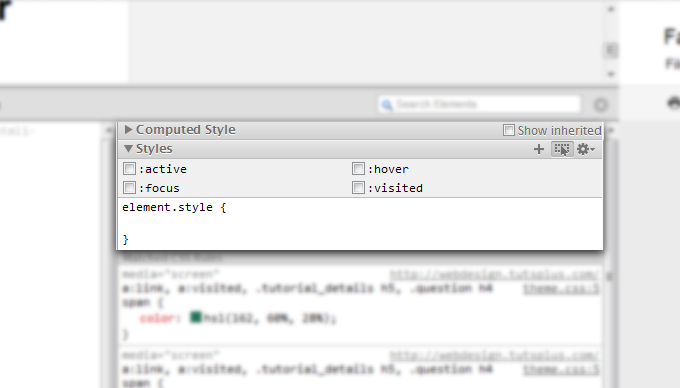
Task: Enable the :visited pseudo-class checkbox
Action: (358, 188)
